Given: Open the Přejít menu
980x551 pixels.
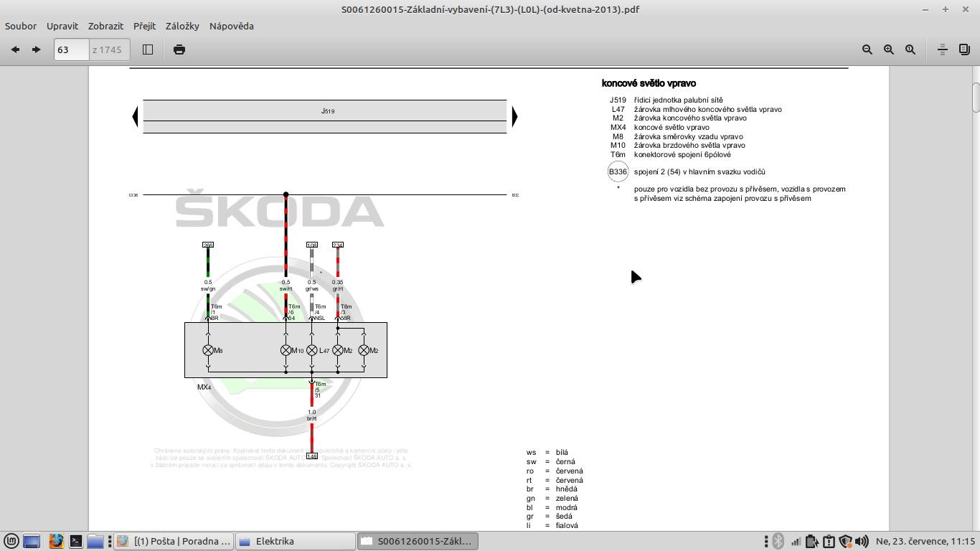Looking at the screenshot, I should point(144,26).
